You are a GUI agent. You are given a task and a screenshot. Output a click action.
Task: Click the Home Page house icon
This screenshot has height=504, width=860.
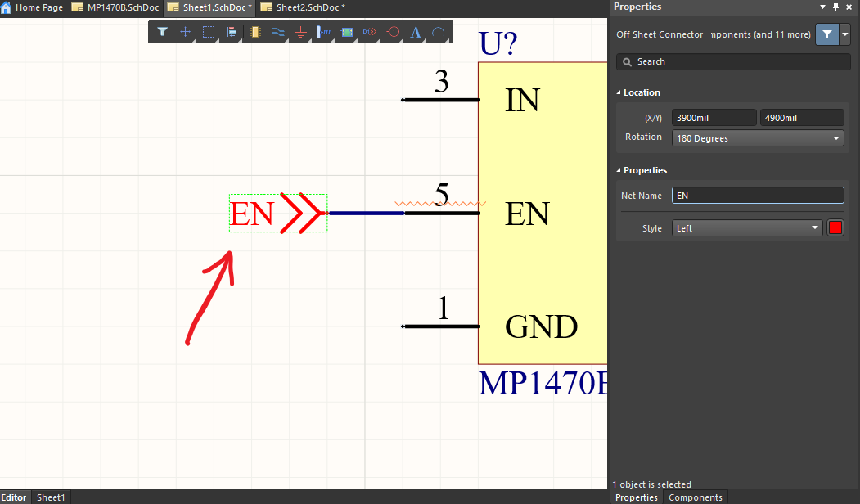[6, 7]
